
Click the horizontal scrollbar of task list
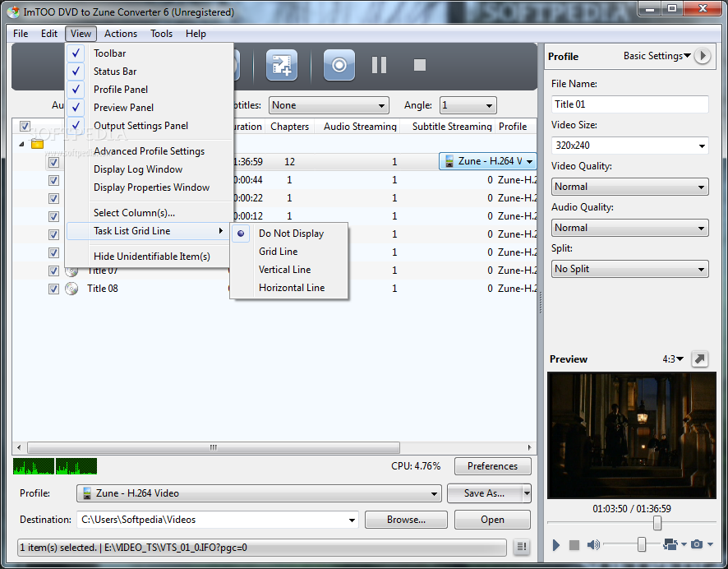[x=214, y=448]
